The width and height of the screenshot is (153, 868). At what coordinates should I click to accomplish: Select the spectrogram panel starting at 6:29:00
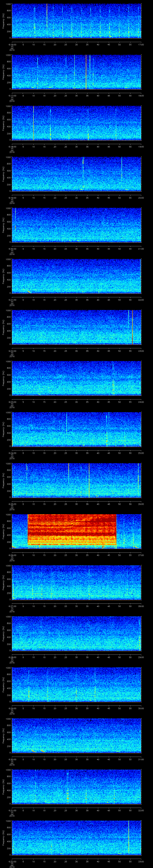pyautogui.click(x=76, y=685)
